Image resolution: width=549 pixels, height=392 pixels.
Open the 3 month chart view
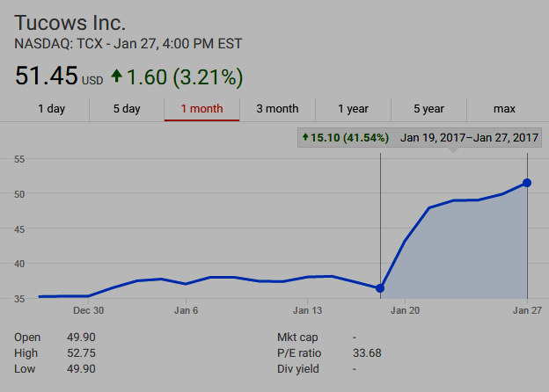click(277, 109)
